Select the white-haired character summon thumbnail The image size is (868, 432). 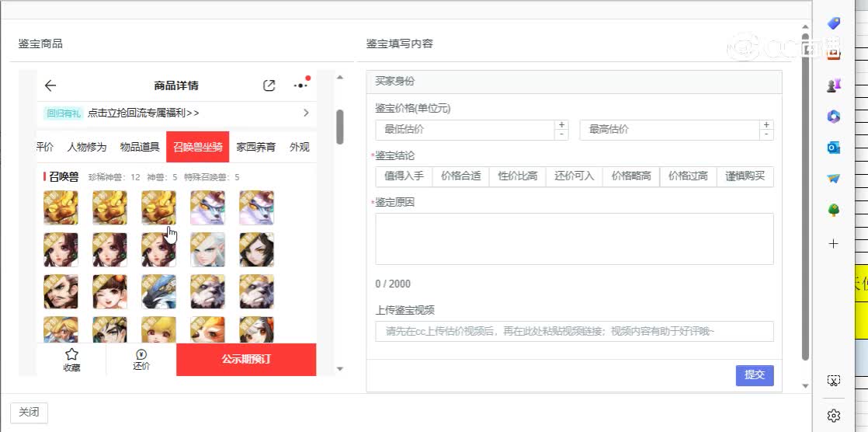[x=207, y=249]
